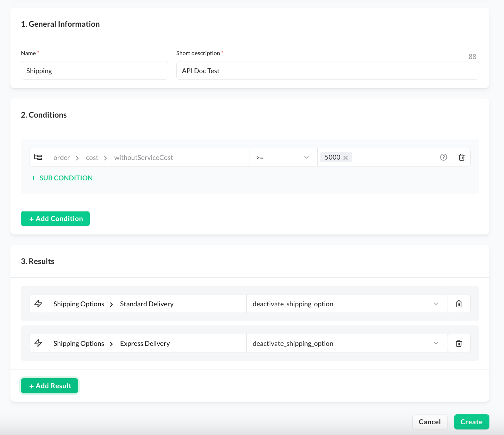Open the help question mark icon

click(443, 157)
